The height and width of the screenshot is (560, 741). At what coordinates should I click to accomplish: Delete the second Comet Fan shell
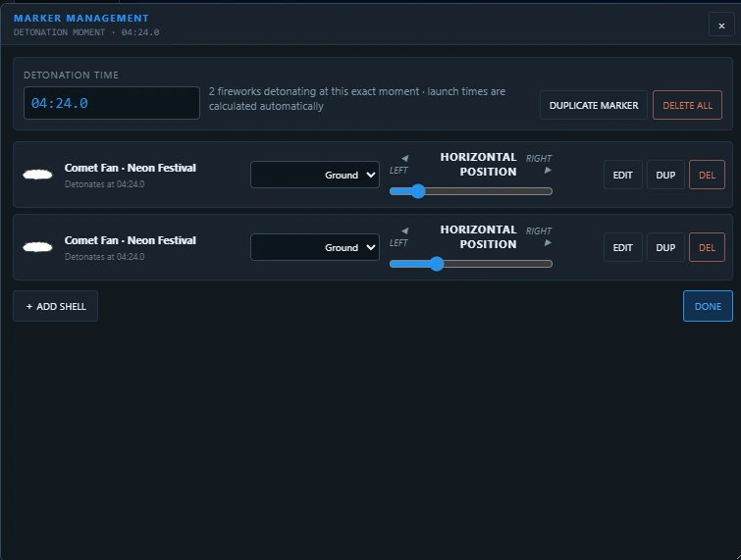tap(707, 247)
